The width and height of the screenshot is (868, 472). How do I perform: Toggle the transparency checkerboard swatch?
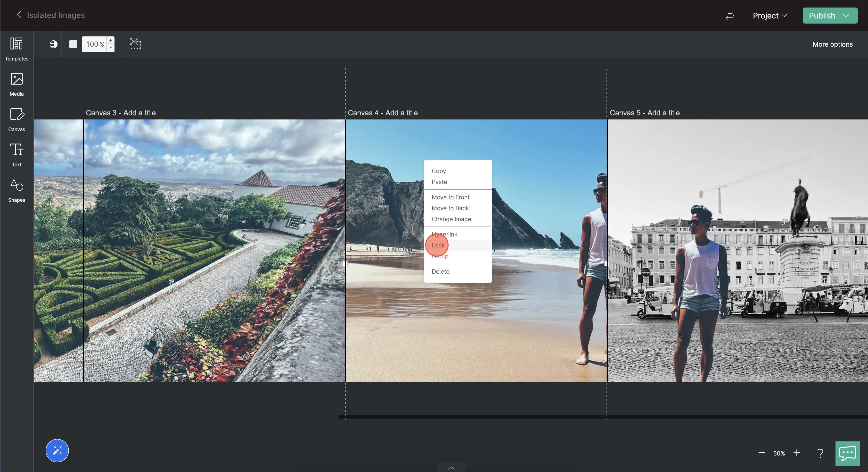click(x=73, y=44)
